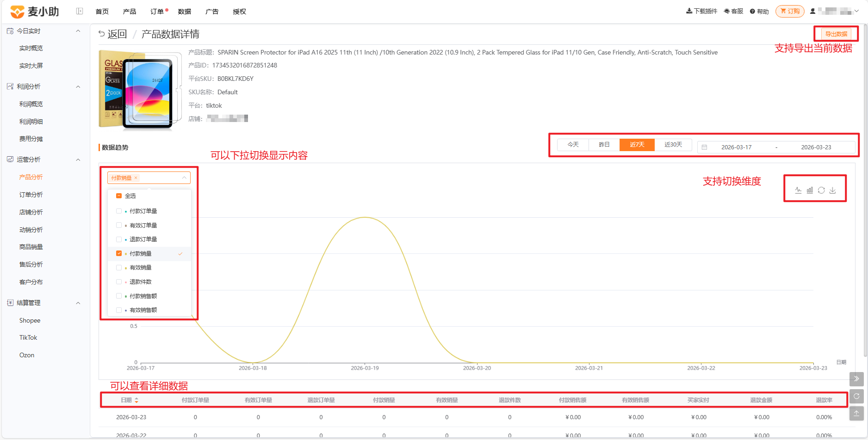The image size is (868, 440).
Task: Click the chart restore/refresh icon
Action: (821, 190)
